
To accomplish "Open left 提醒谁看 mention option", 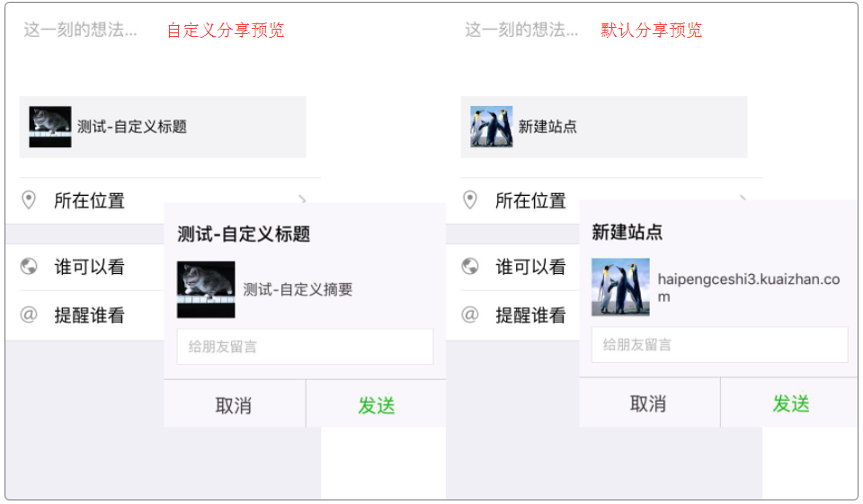I will [89, 315].
